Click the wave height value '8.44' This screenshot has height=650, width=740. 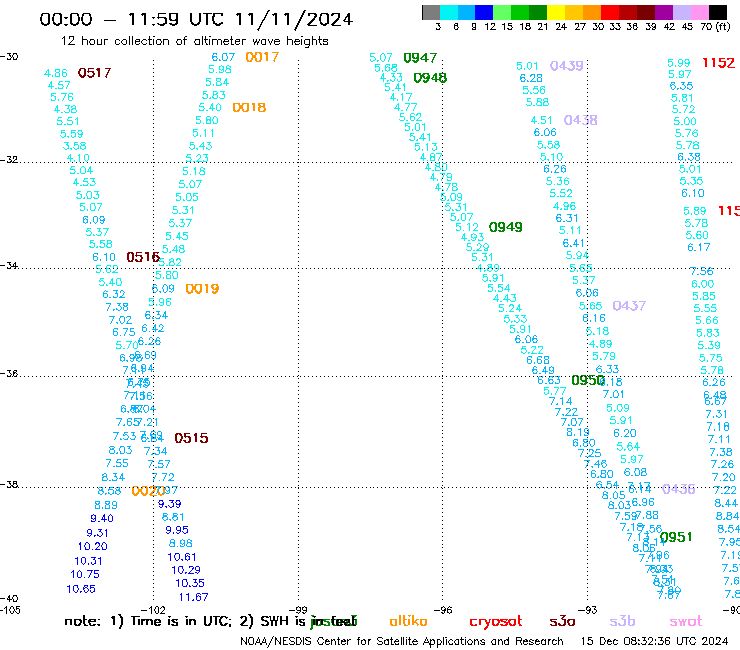(726, 503)
